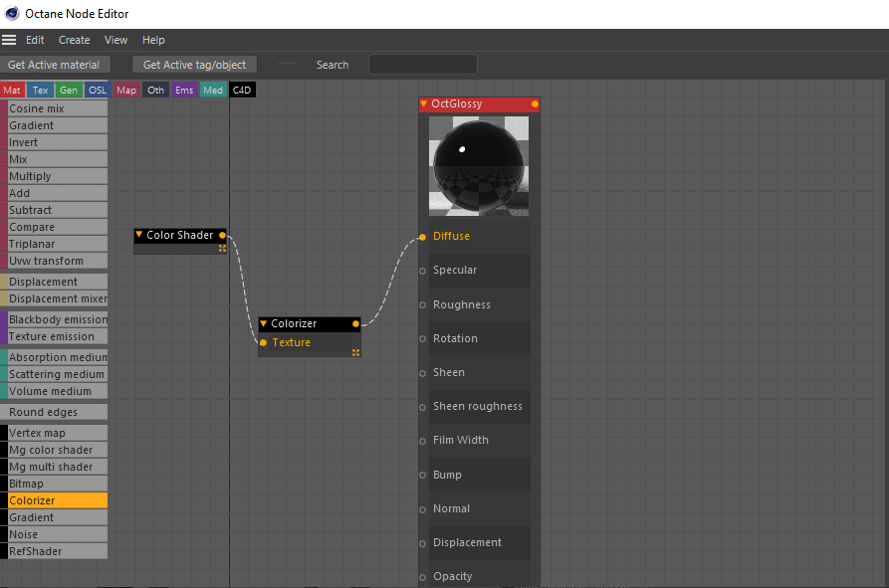Select the Scattering medium node button

(54, 374)
